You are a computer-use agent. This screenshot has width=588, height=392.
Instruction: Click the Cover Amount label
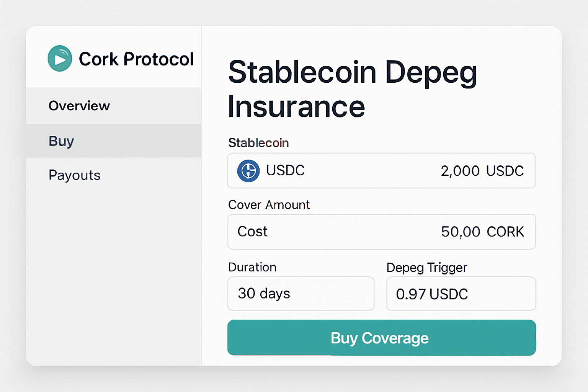pos(269,205)
